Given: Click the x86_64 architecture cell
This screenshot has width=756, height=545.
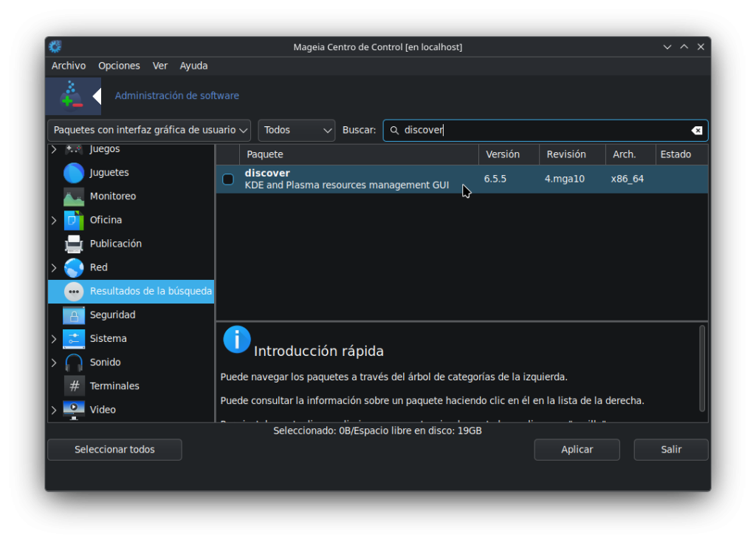Looking at the screenshot, I should pyautogui.click(x=628, y=179).
